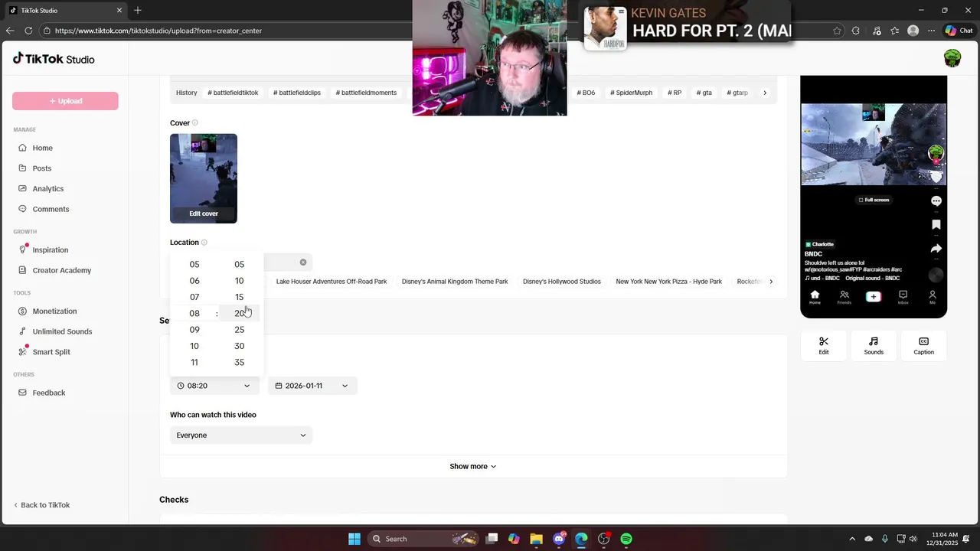This screenshot has height=551, width=980.
Task: Click the TikTok Studio logo
Action: tap(54, 59)
